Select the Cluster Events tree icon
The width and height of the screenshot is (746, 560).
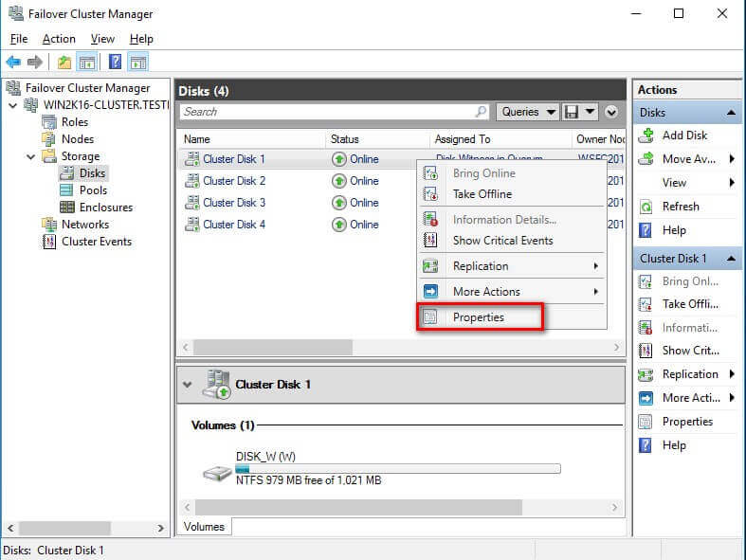pyautogui.click(x=50, y=242)
